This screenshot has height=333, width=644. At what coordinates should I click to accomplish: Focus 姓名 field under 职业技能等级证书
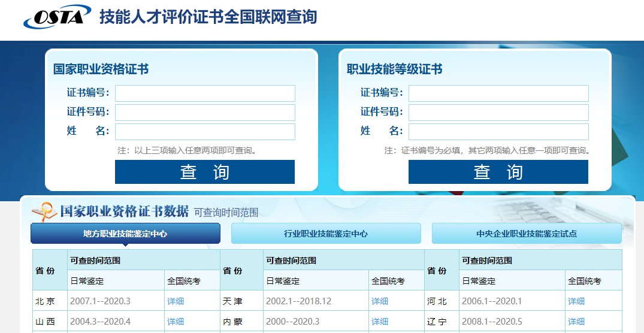click(498, 132)
